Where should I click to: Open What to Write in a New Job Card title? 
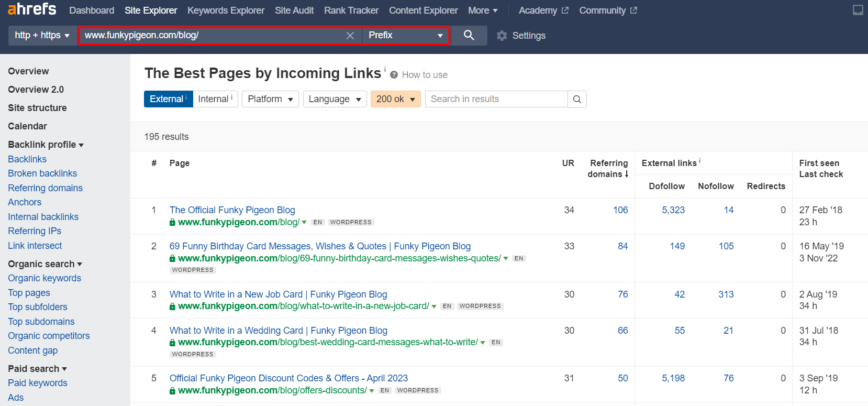(278, 294)
